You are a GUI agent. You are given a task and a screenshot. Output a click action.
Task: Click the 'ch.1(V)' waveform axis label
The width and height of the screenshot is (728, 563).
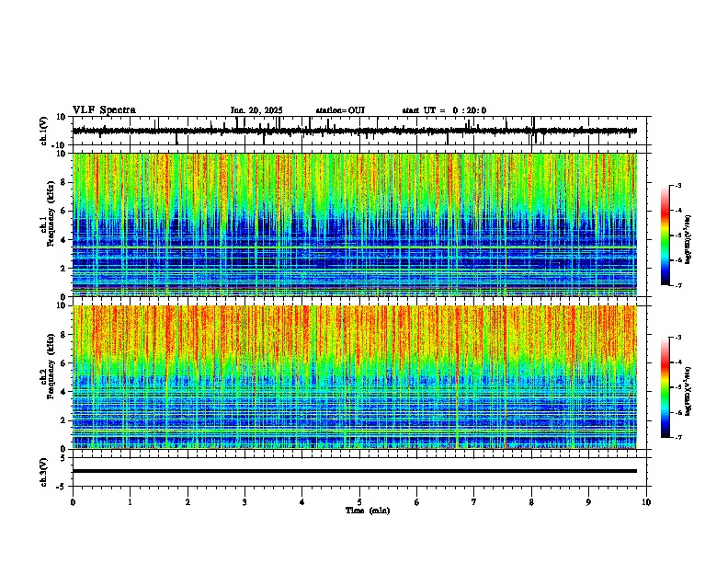pos(44,131)
